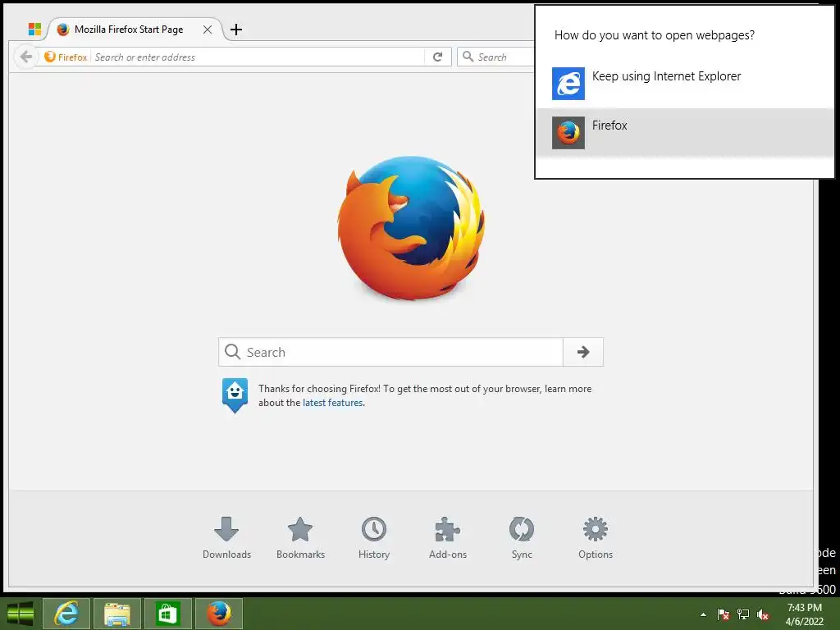840x630 pixels.
Task: Launch Internet Explorer from the taskbar
Action: click(66, 614)
